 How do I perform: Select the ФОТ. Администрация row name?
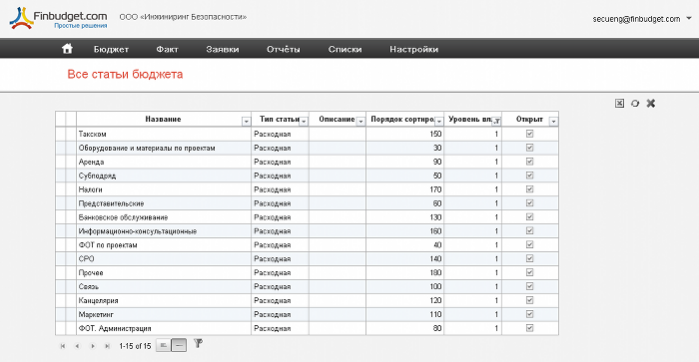click(115, 328)
